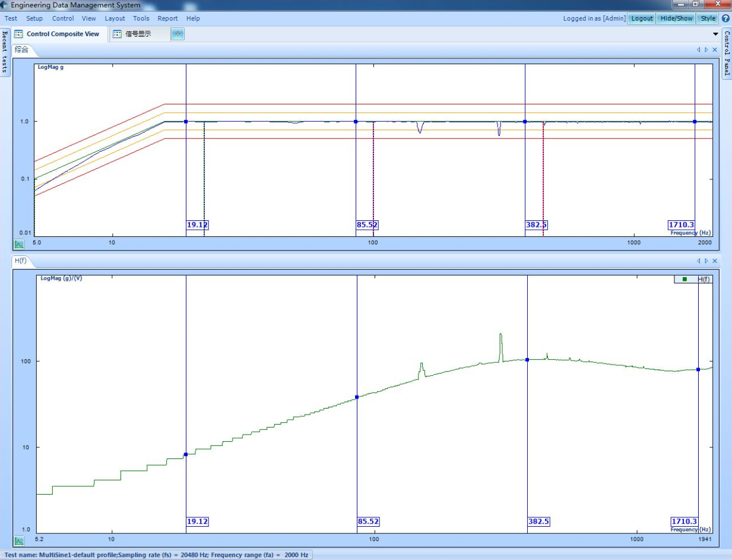732x560 pixels.
Task: Click the 5.2 x-axis start value
Action: [40, 540]
